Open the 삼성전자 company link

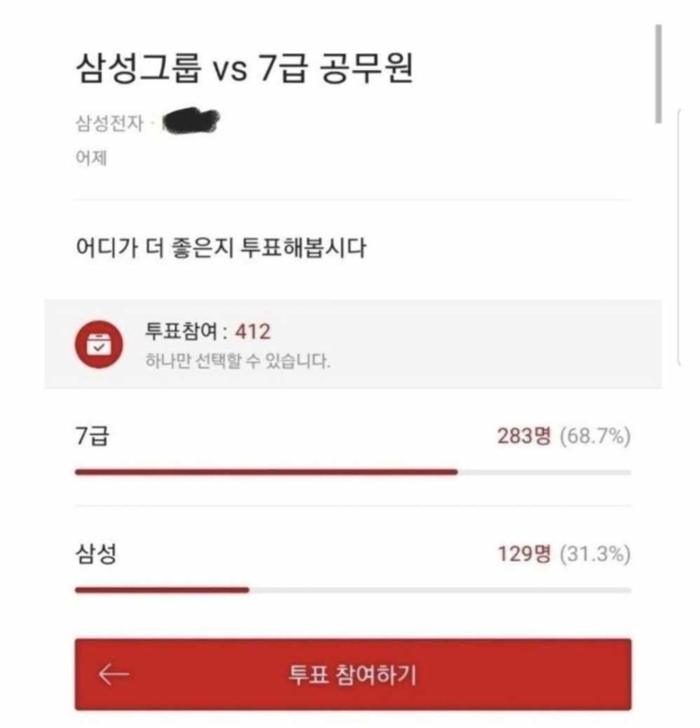[110, 124]
